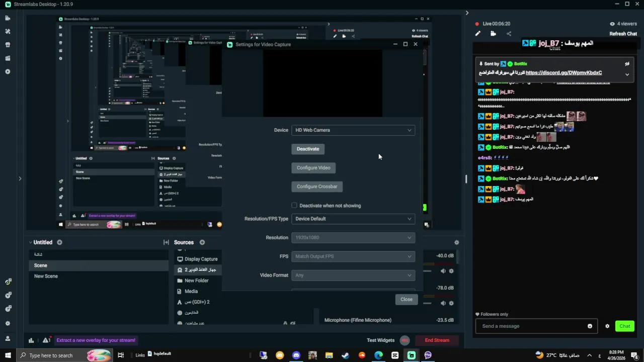Image resolution: width=644 pixels, height=362 pixels.
Task: Open CapCut from the Windows taskbar
Action: [395, 355]
